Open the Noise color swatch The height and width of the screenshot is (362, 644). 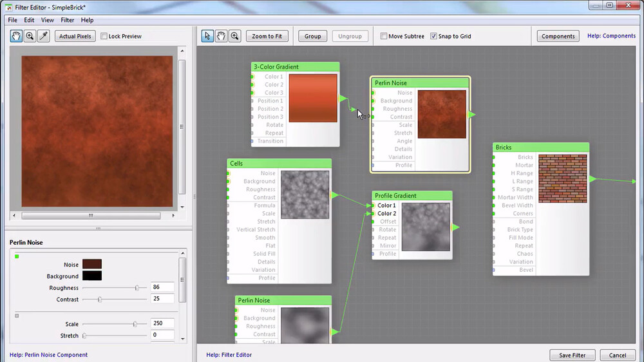91,264
